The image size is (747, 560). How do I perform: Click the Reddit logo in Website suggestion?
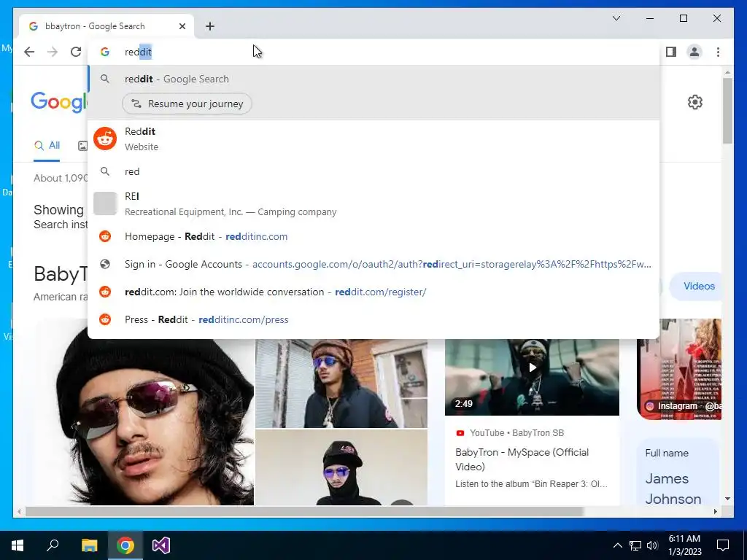pos(105,139)
